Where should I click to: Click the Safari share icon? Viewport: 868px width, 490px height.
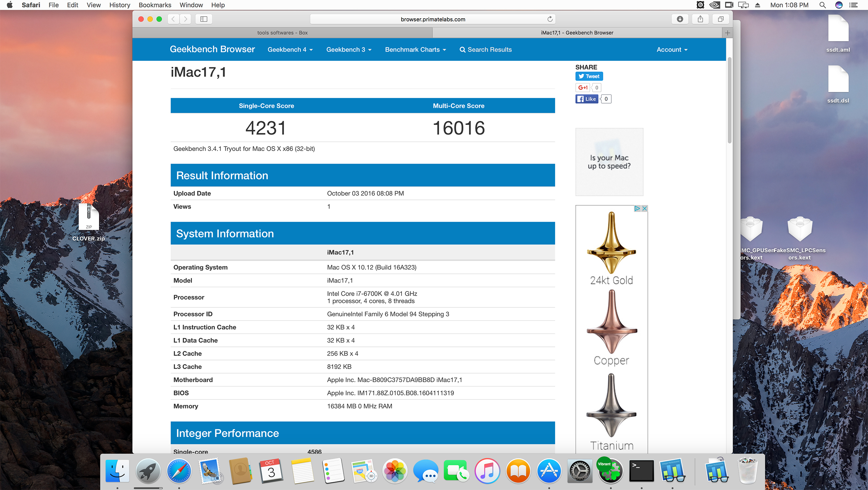pyautogui.click(x=700, y=19)
